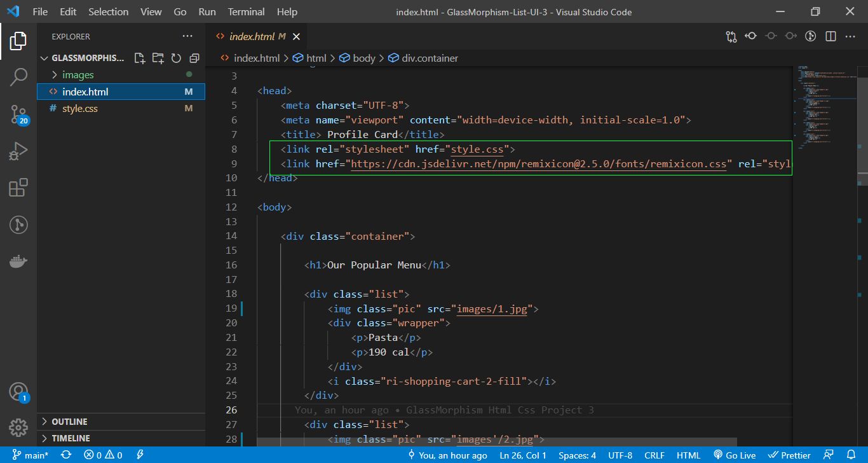868x463 pixels.
Task: Click the main* branch indicator
Action: [29, 455]
